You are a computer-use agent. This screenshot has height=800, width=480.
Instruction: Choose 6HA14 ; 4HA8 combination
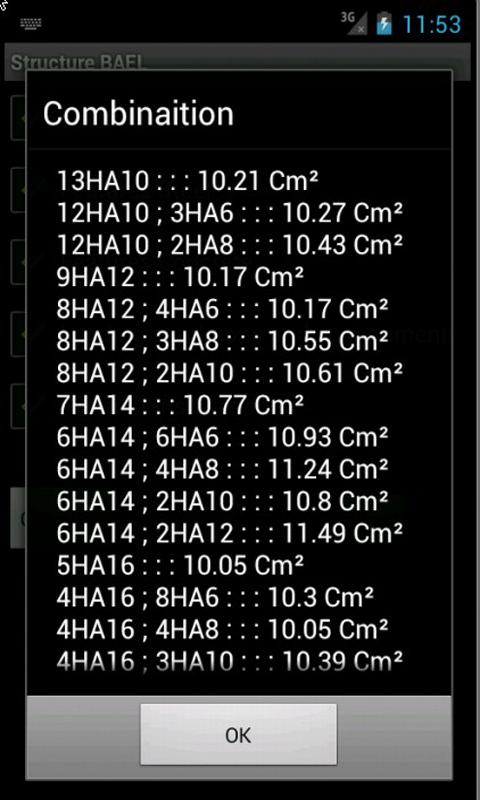(222, 469)
